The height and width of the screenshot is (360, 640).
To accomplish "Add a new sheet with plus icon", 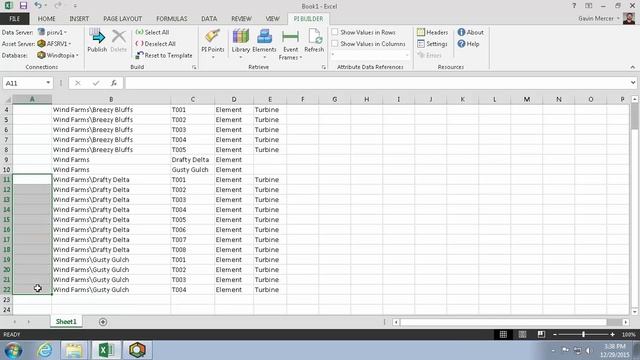I will click(103, 322).
